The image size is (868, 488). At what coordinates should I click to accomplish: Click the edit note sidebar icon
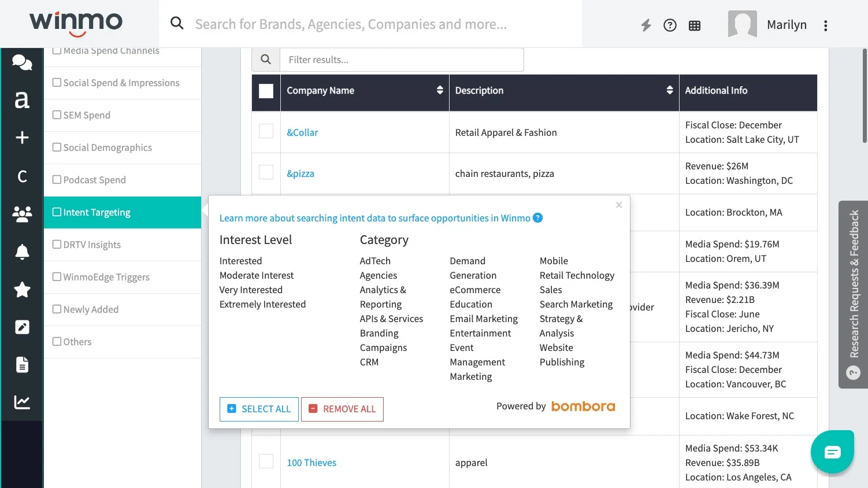point(22,327)
